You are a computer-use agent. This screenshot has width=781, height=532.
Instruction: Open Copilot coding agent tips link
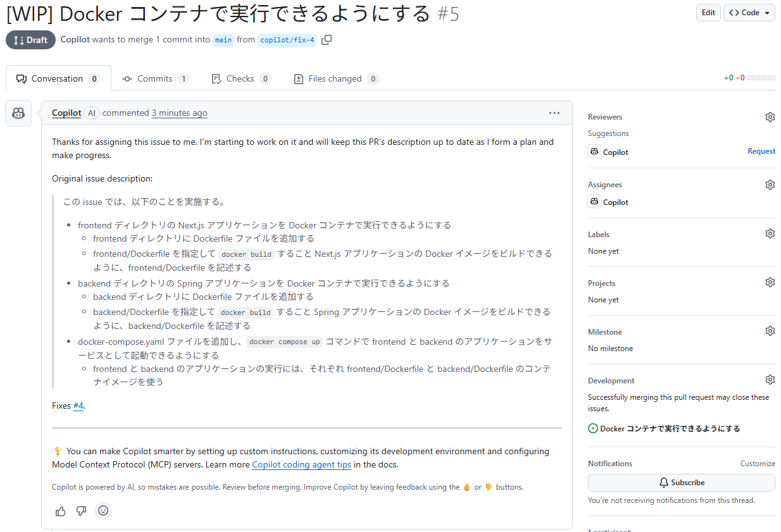tap(301, 465)
